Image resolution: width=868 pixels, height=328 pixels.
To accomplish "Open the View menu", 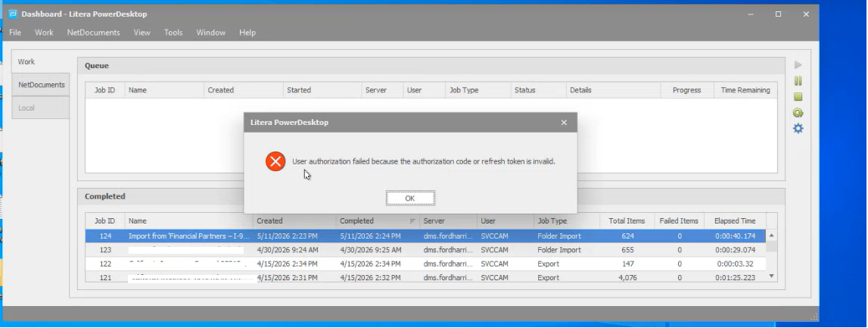I will 142,33.
